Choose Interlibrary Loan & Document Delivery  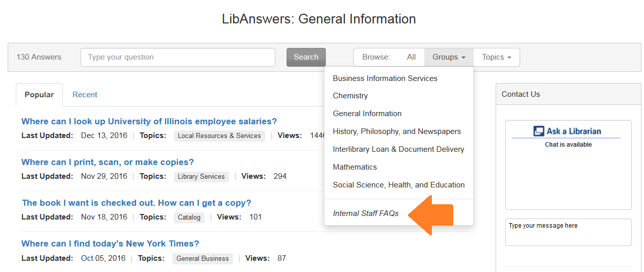click(x=398, y=149)
